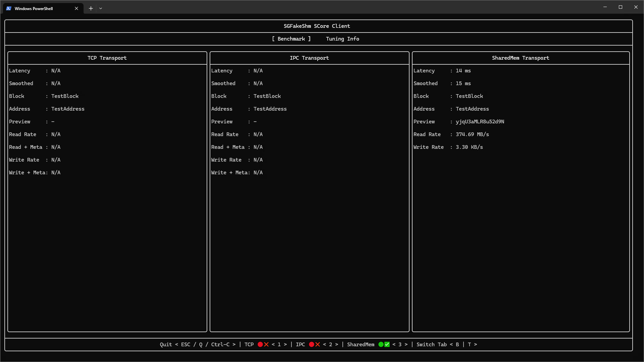Click SharedMem smoothed value 15 ms
This screenshot has height=362, width=644.
[x=463, y=83]
